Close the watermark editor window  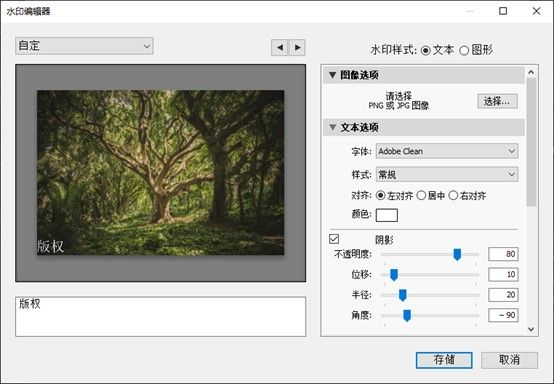point(536,11)
